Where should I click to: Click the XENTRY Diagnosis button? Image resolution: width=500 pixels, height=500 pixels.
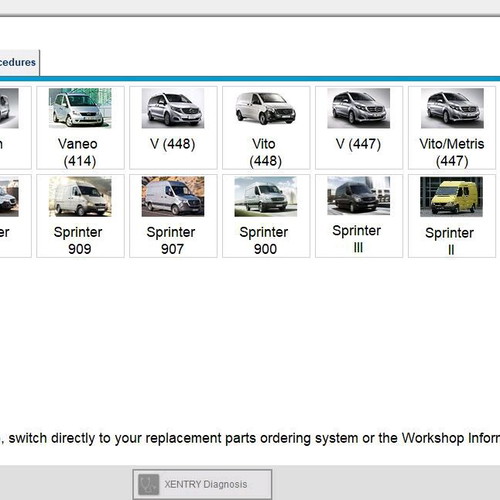click(202, 484)
